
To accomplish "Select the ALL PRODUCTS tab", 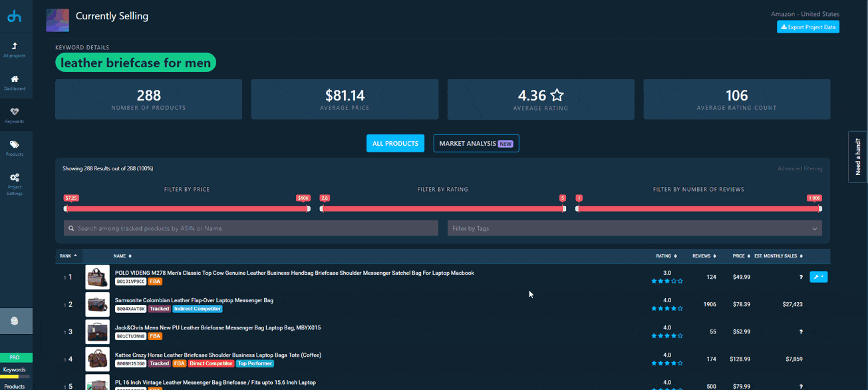I will tap(395, 143).
